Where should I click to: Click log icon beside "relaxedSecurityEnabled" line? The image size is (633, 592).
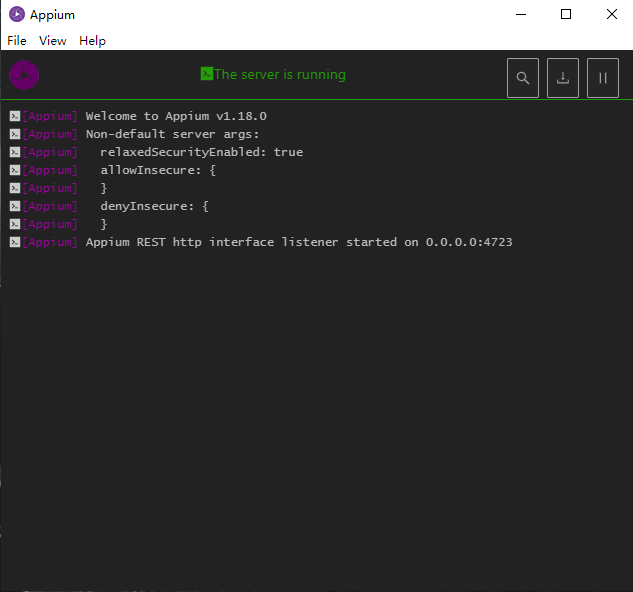click(x=15, y=152)
